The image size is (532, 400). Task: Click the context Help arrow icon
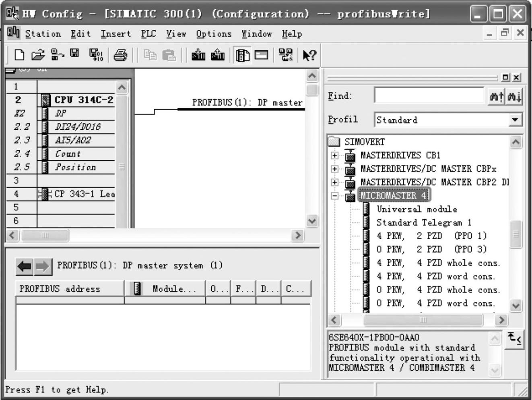309,55
